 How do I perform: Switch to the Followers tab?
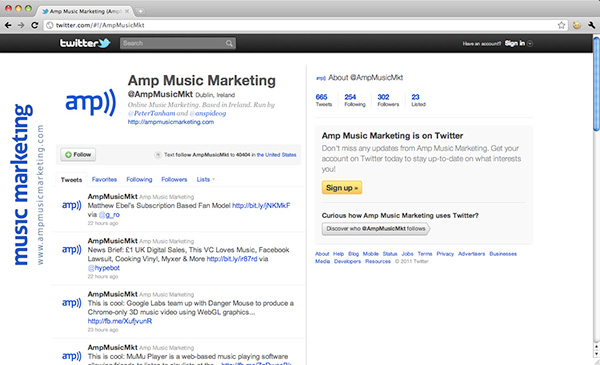click(174, 179)
